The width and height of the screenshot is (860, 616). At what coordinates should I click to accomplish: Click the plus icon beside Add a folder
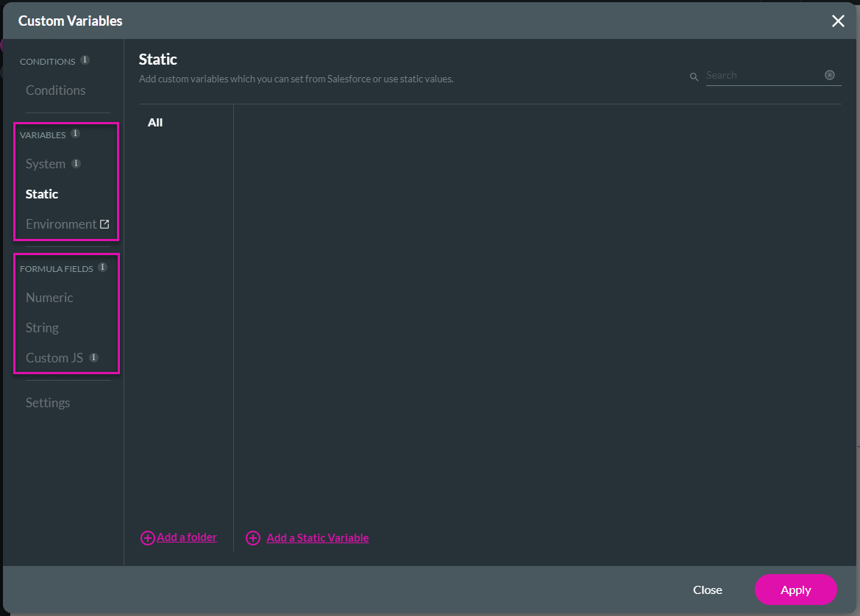(x=147, y=537)
